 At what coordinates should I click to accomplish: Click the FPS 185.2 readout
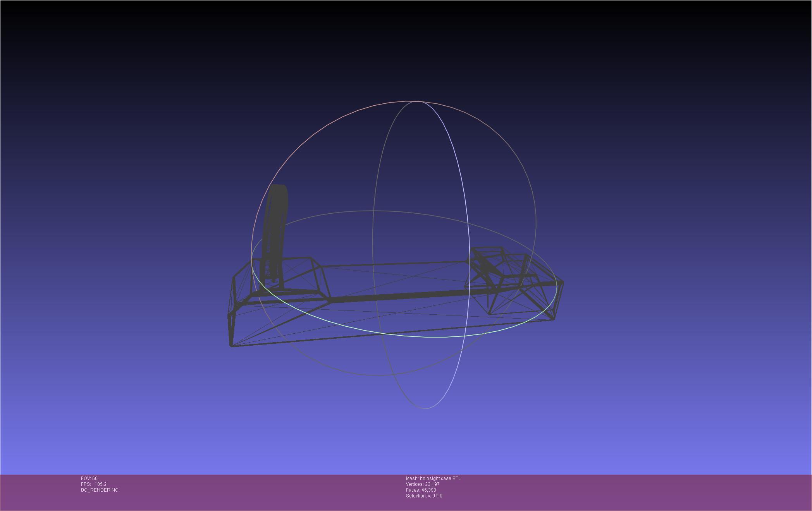point(94,484)
